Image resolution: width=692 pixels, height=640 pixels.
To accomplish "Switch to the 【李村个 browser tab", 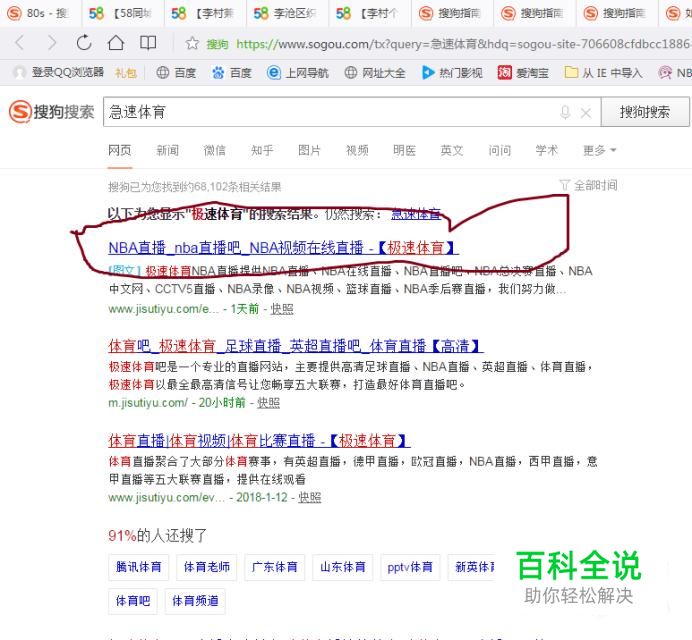I will pos(368,13).
